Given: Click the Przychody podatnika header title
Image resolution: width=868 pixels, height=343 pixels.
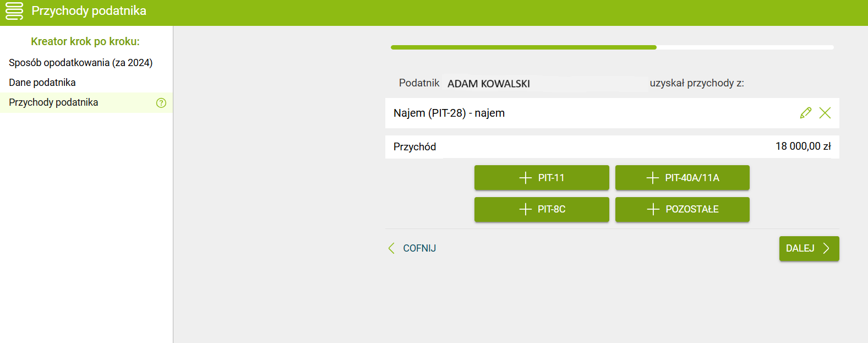Looking at the screenshot, I should click(x=89, y=11).
